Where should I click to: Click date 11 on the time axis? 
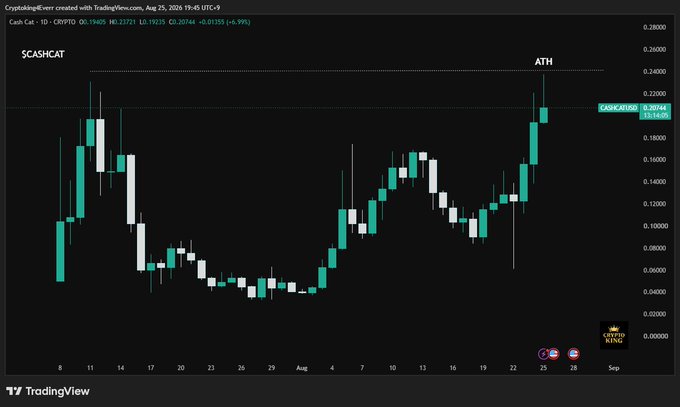(x=90, y=368)
